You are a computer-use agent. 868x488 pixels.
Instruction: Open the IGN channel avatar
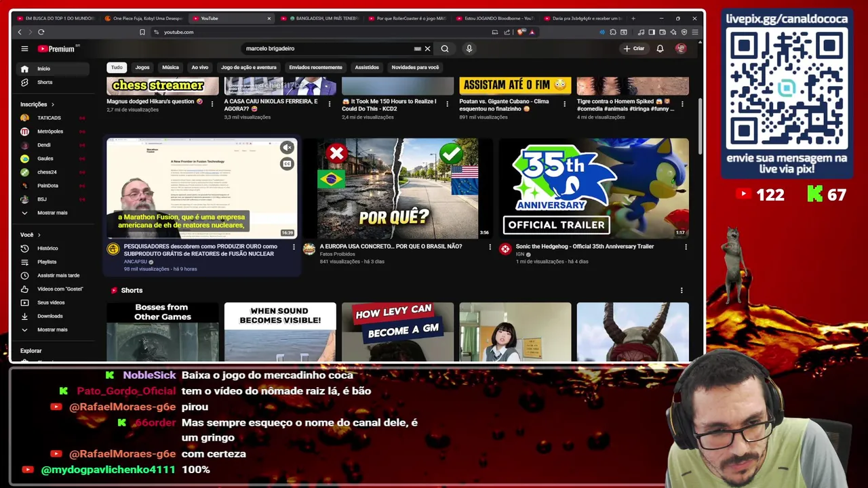(505, 249)
